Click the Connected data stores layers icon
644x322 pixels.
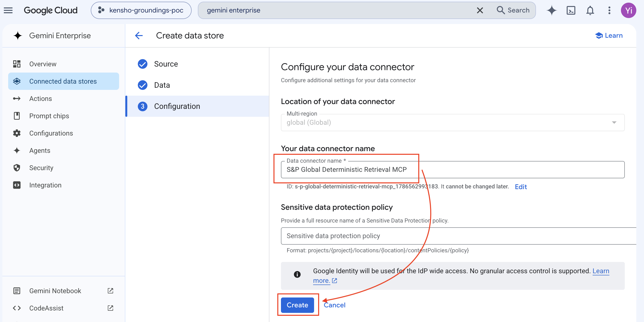(17, 81)
